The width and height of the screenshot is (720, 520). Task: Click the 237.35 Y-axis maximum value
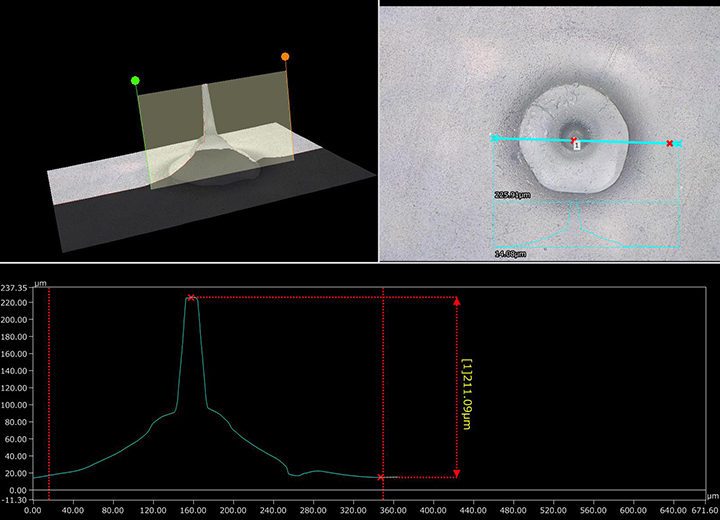point(16,290)
